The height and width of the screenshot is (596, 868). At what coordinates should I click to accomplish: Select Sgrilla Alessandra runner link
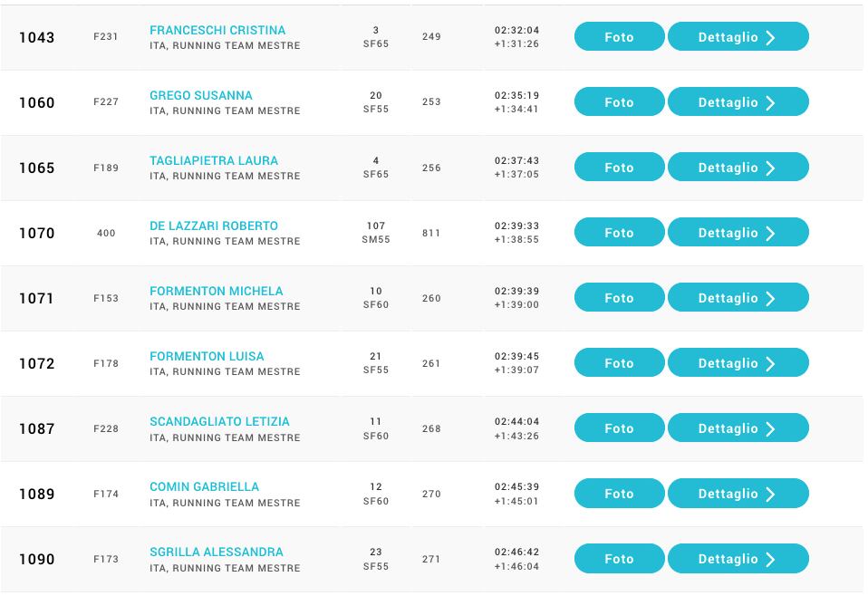click(217, 552)
